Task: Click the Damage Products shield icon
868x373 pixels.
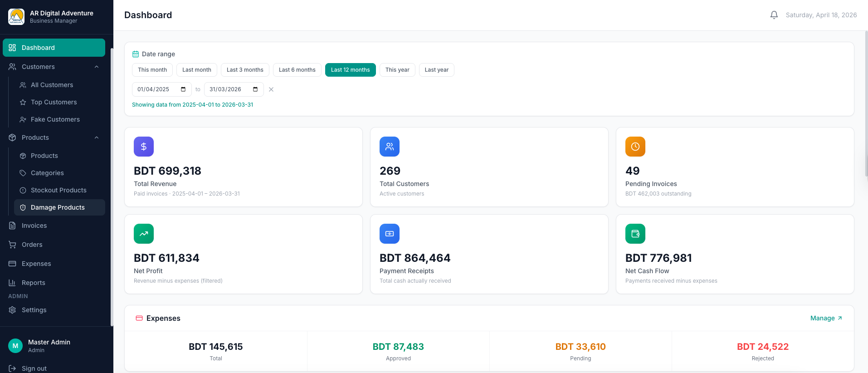Action: (x=23, y=207)
